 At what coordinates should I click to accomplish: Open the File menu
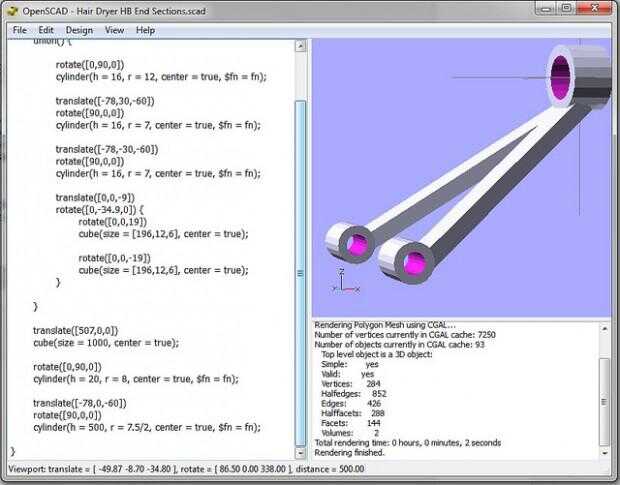[x=19, y=30]
